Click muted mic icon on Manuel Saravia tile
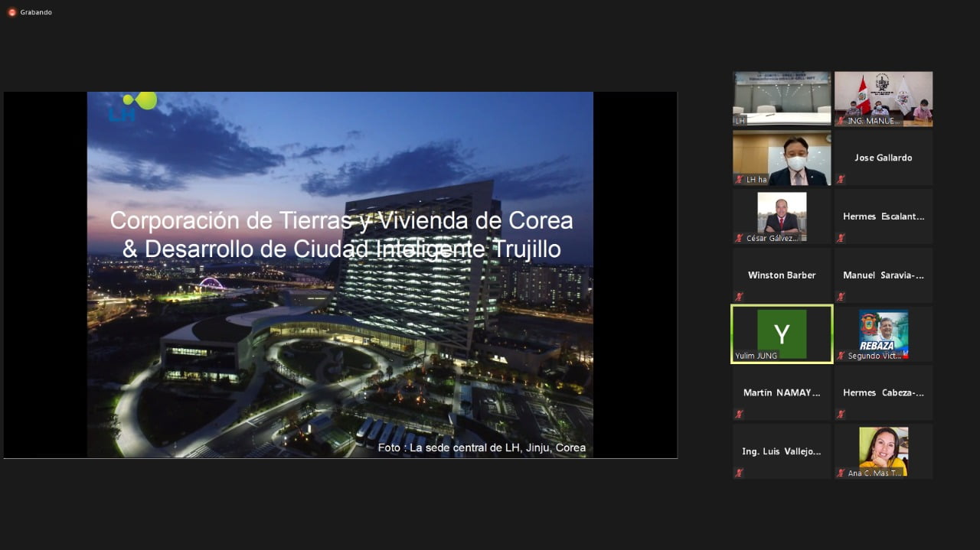980x550 pixels. [841, 297]
